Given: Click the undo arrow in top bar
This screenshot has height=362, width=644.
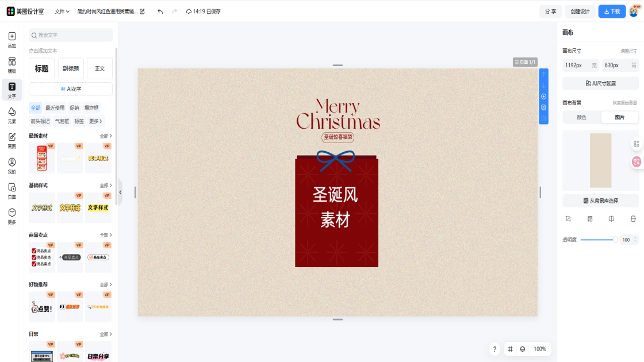Looking at the screenshot, I should [160, 11].
